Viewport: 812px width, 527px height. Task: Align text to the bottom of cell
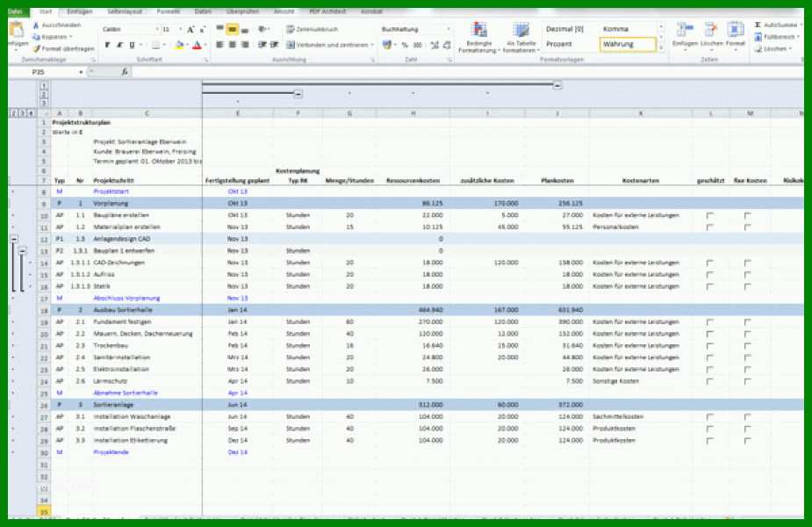coord(245,29)
